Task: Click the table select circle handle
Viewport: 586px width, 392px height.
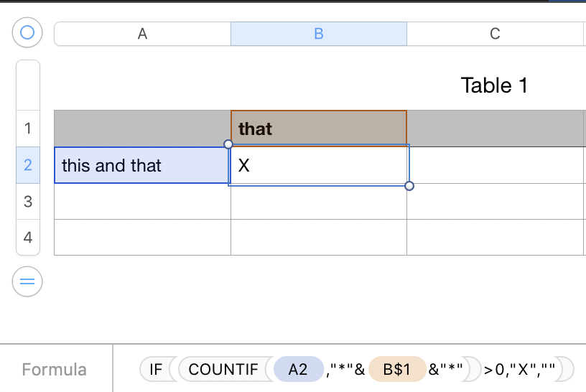Action: [x=27, y=32]
